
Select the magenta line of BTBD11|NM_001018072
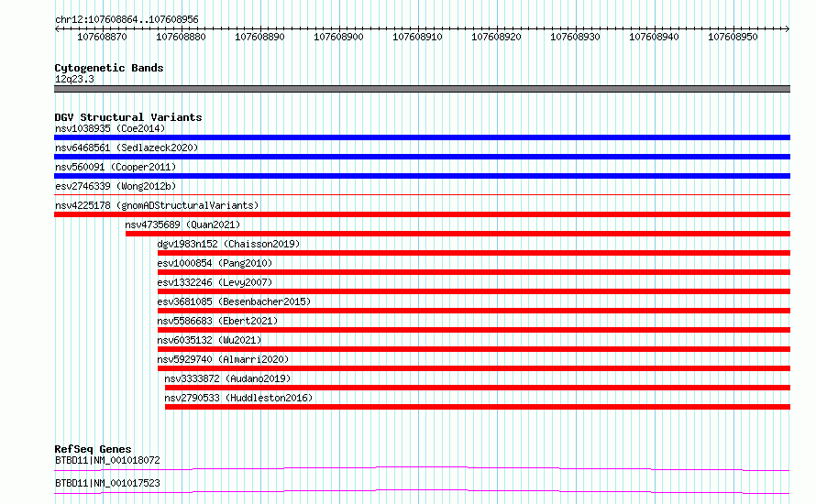pos(422,468)
